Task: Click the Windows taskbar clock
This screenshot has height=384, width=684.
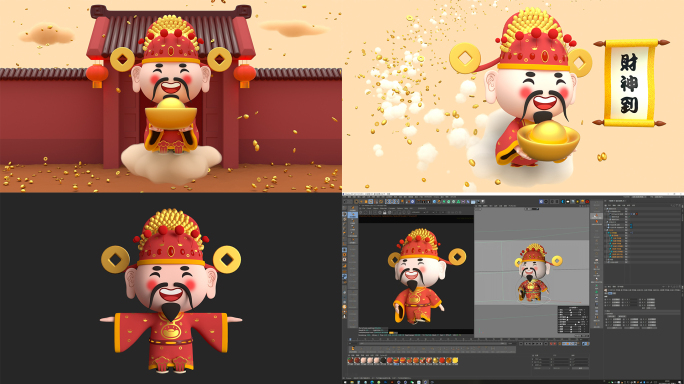Action: (667, 382)
